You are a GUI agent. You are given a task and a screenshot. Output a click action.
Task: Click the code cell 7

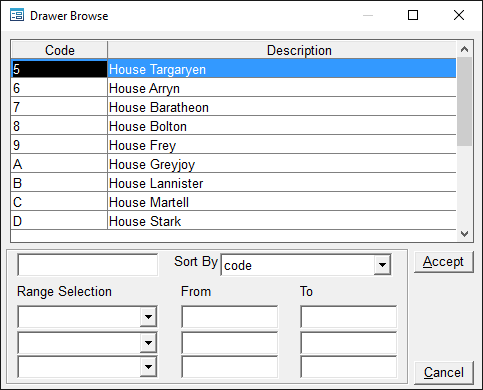59,107
